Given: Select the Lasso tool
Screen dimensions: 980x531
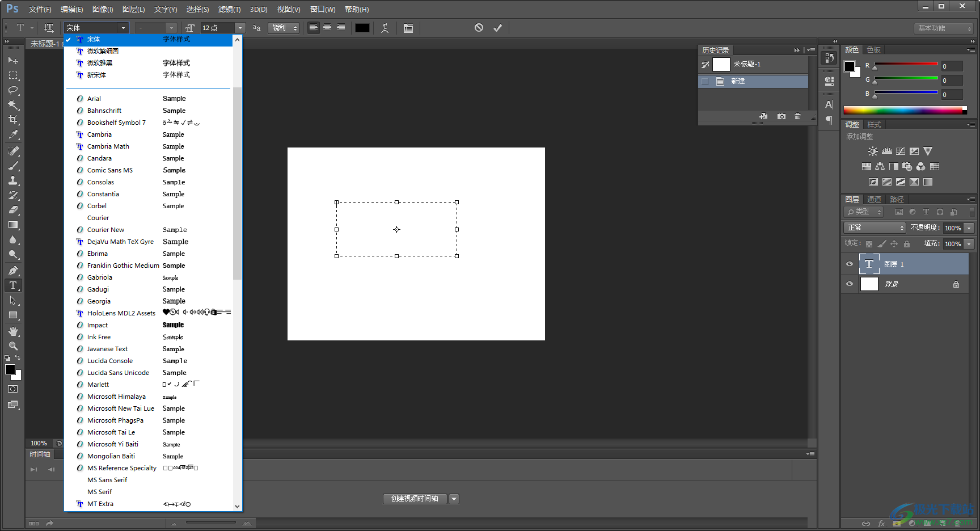Looking at the screenshot, I should tap(13, 90).
